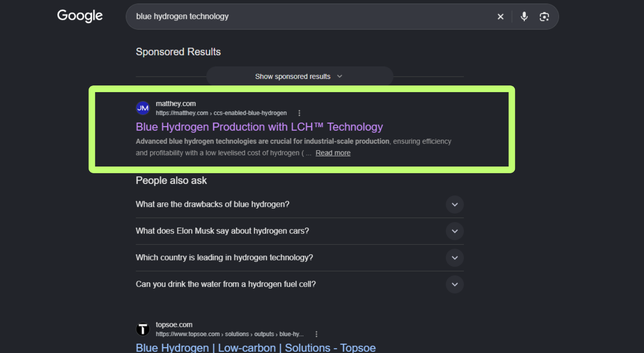
Task: Select the 'Sponsored Results' heading
Action: pyautogui.click(x=178, y=52)
